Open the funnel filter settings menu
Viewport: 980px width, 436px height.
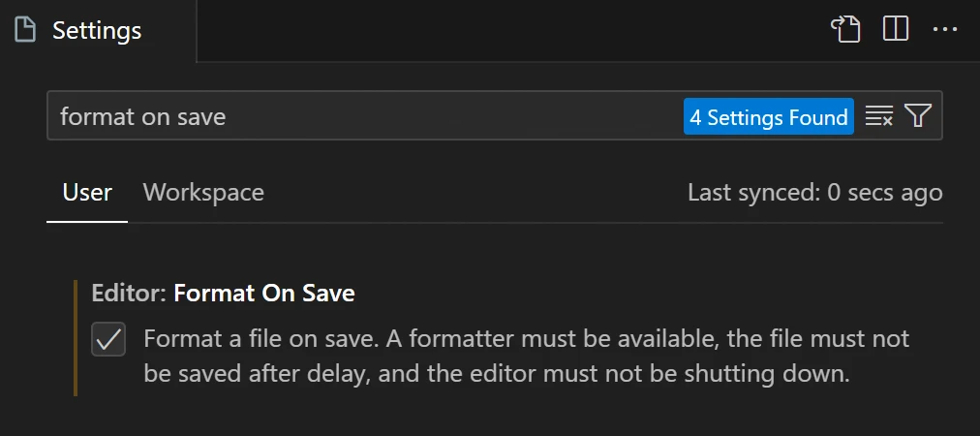917,117
